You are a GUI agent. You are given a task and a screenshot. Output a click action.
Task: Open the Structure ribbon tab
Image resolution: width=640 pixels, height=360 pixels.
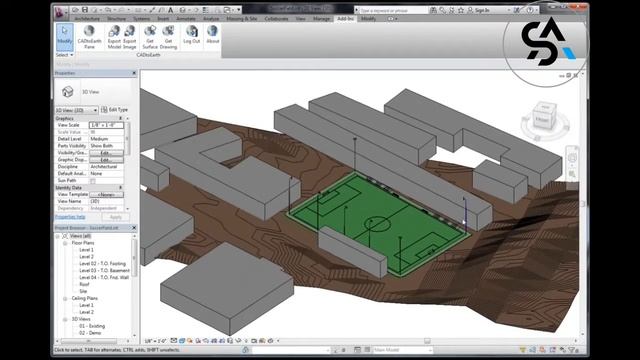pos(117,19)
